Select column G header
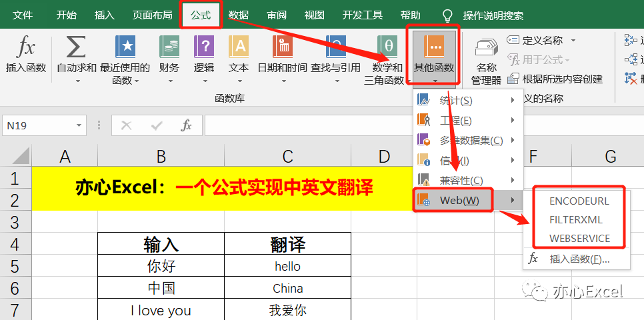644x320 pixels. pos(610,157)
